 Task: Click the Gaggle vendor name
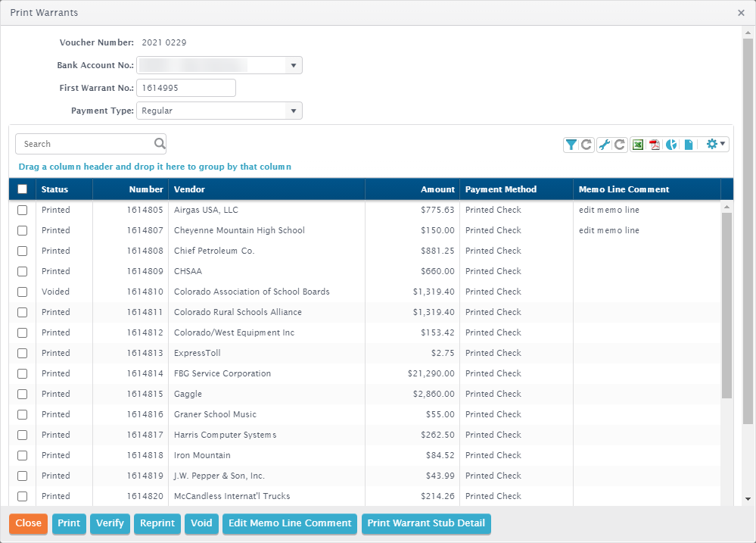coord(188,394)
